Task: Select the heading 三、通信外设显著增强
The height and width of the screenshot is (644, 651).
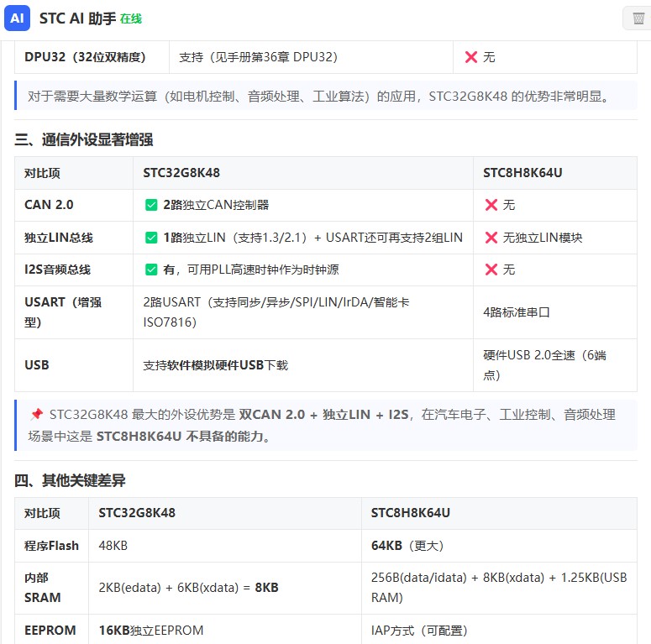Action: (x=84, y=139)
